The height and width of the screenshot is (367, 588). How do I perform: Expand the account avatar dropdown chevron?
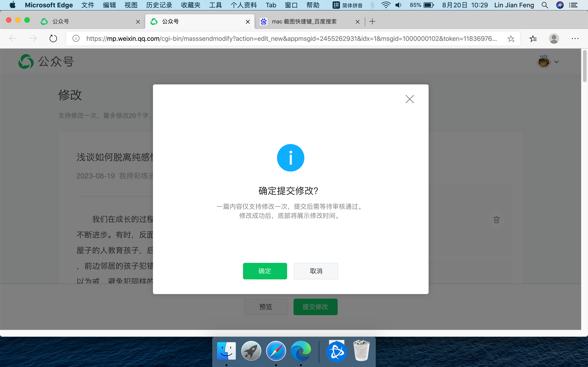(556, 62)
